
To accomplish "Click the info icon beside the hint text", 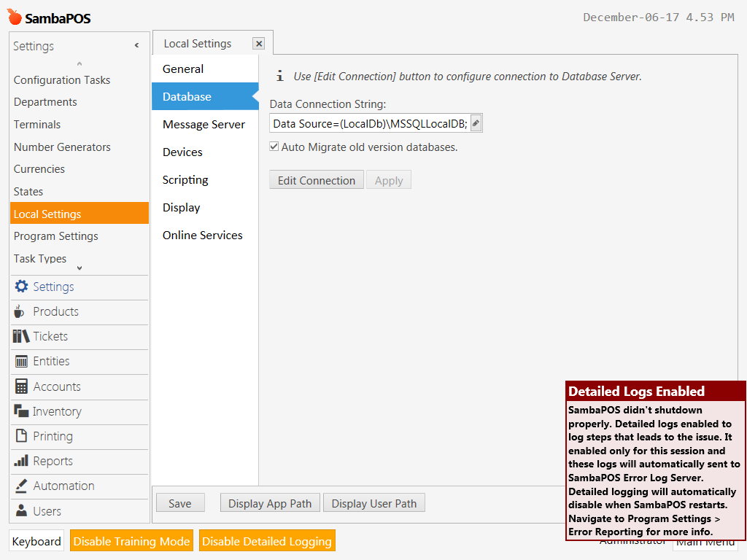I will pos(280,76).
